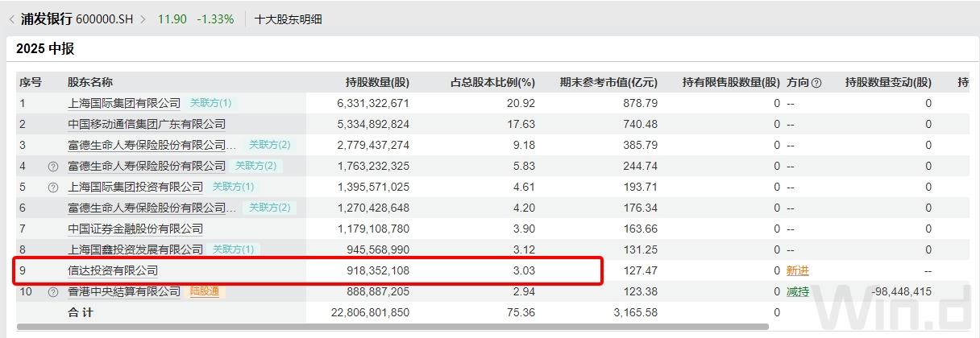Click the horizontal scrollbar below the table
Image resolution: width=980 pixels, height=338 pixels.
(x=403, y=327)
